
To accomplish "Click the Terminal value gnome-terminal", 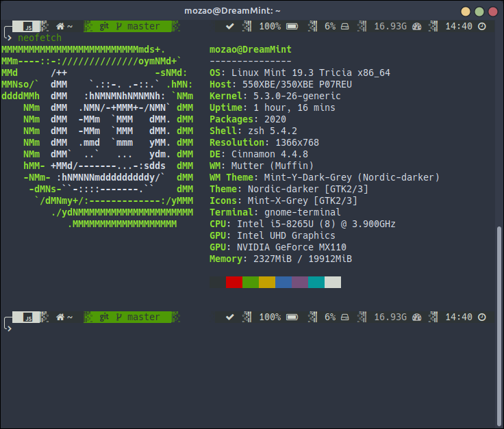I will 303,212.
